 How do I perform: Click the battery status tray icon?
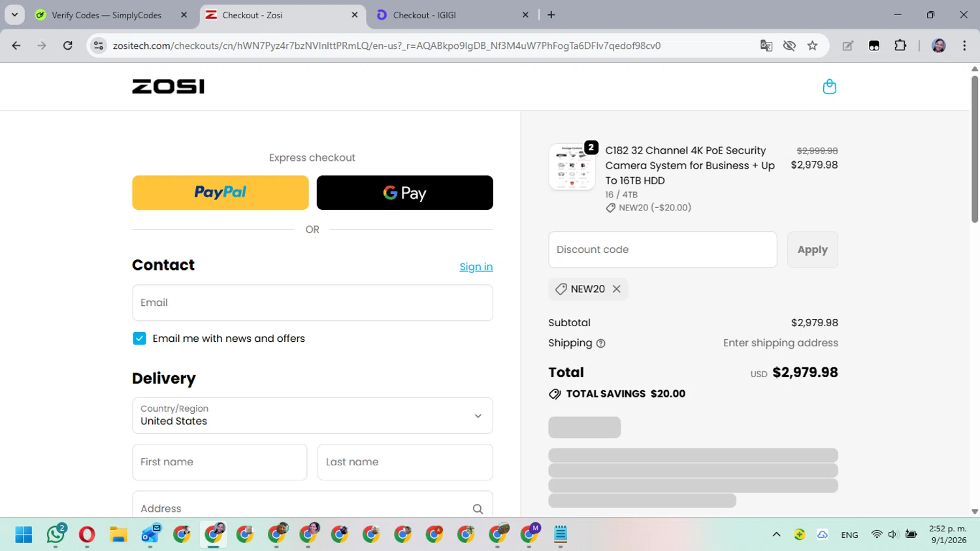(x=911, y=535)
